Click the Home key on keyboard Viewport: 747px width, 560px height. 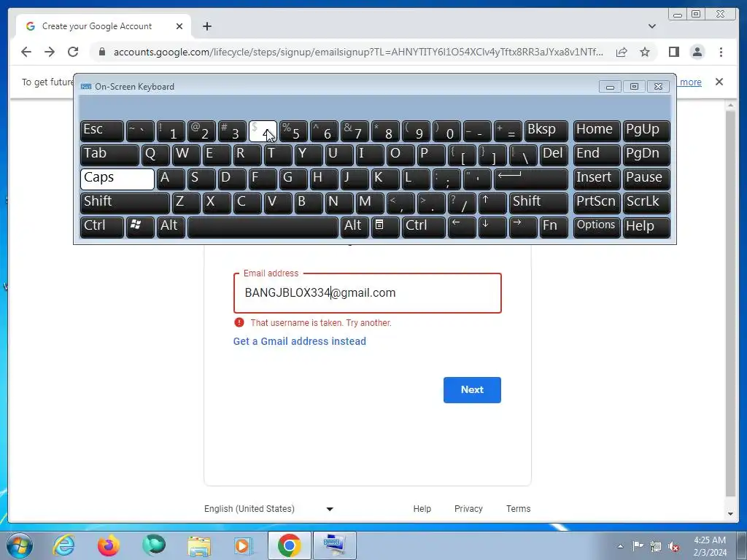tap(597, 131)
